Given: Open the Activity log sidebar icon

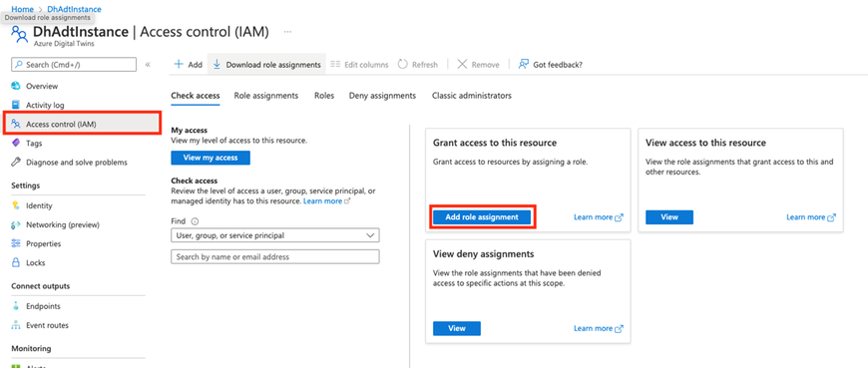Looking at the screenshot, I should (x=16, y=105).
